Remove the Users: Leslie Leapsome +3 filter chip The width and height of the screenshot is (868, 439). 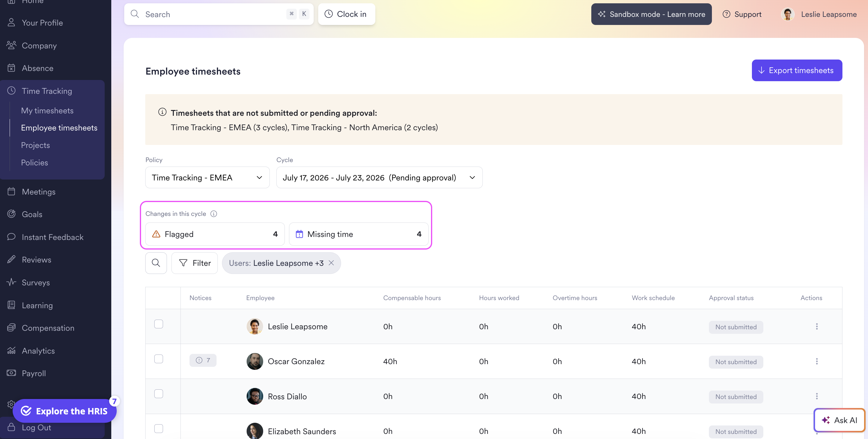point(331,263)
